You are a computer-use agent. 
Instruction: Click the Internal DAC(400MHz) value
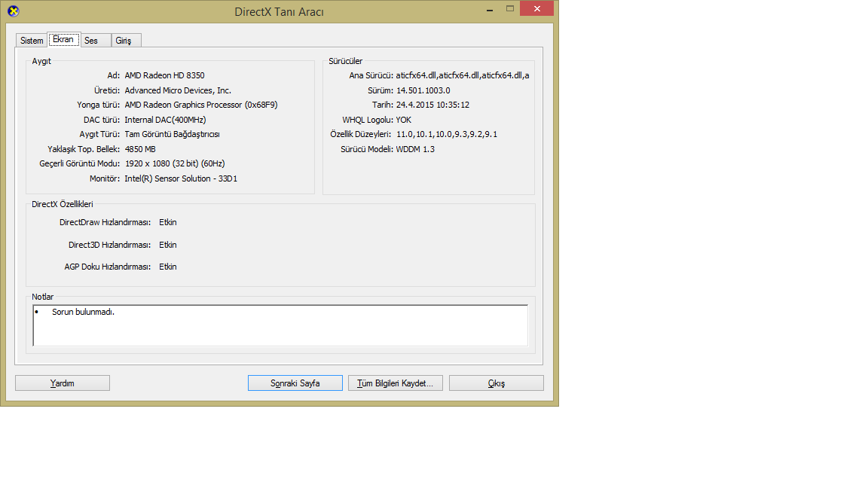165,120
